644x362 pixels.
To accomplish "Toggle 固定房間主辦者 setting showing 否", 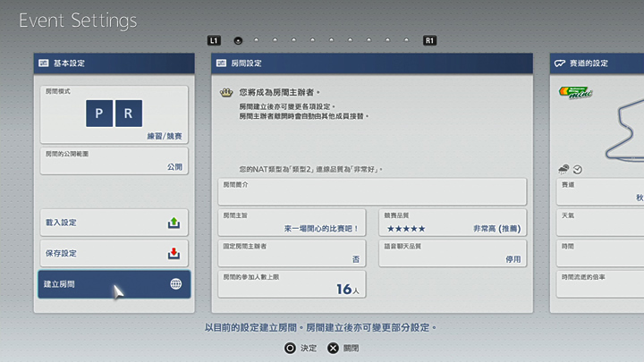I will click(x=292, y=253).
